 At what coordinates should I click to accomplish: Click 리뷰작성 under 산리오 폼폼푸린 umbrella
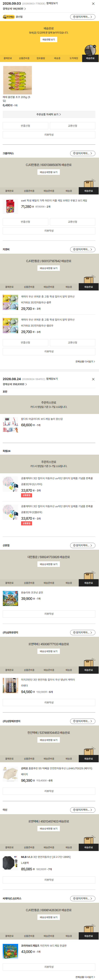point(49,780)
